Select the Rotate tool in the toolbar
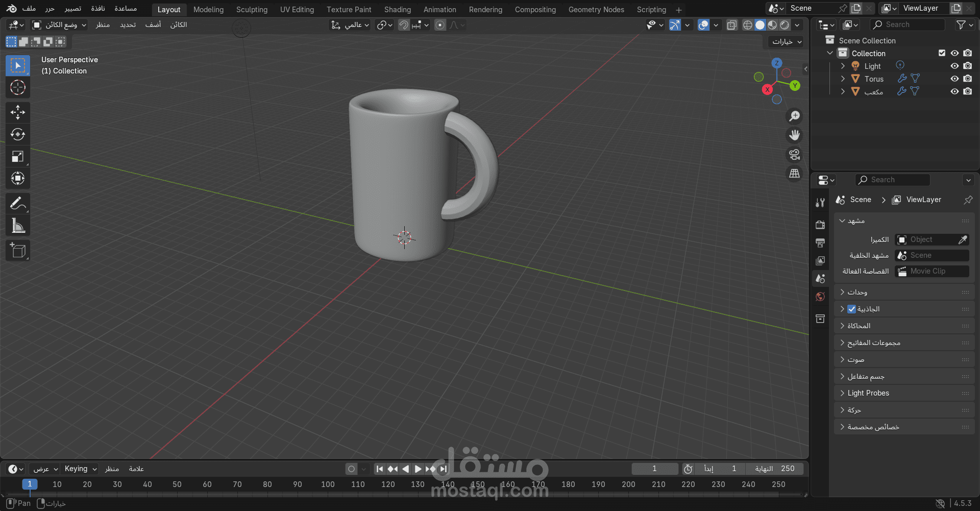 point(18,134)
